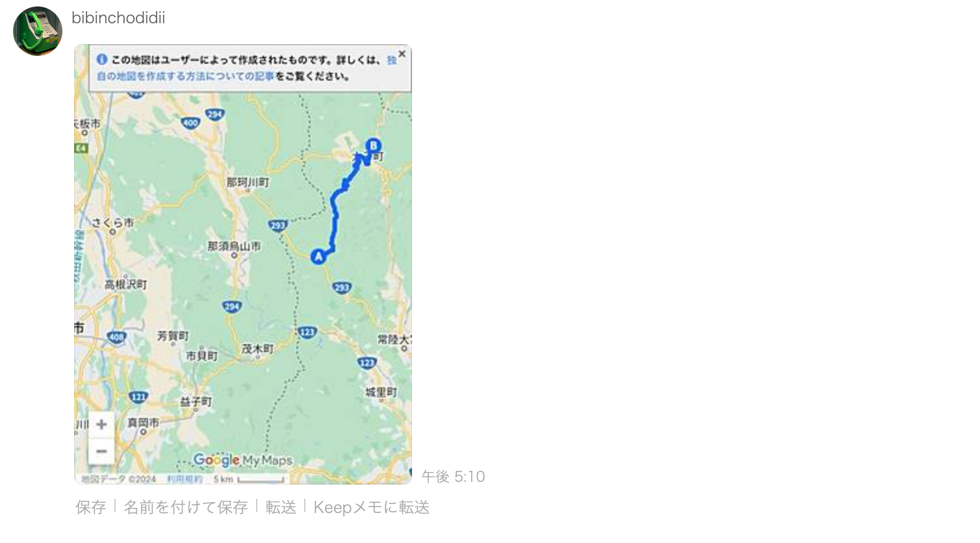This screenshot has width=980, height=543.
Task: Click the blue marker A on map
Action: (x=318, y=256)
